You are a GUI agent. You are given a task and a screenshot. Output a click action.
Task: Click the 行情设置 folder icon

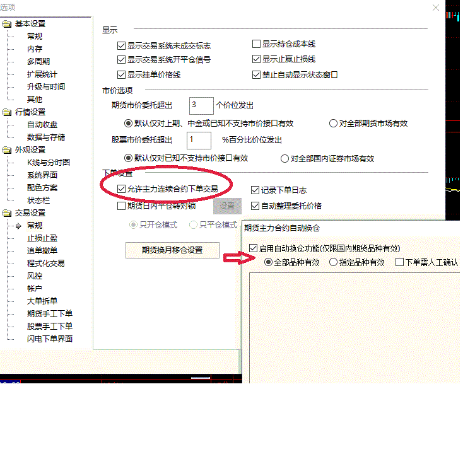click(x=7, y=112)
